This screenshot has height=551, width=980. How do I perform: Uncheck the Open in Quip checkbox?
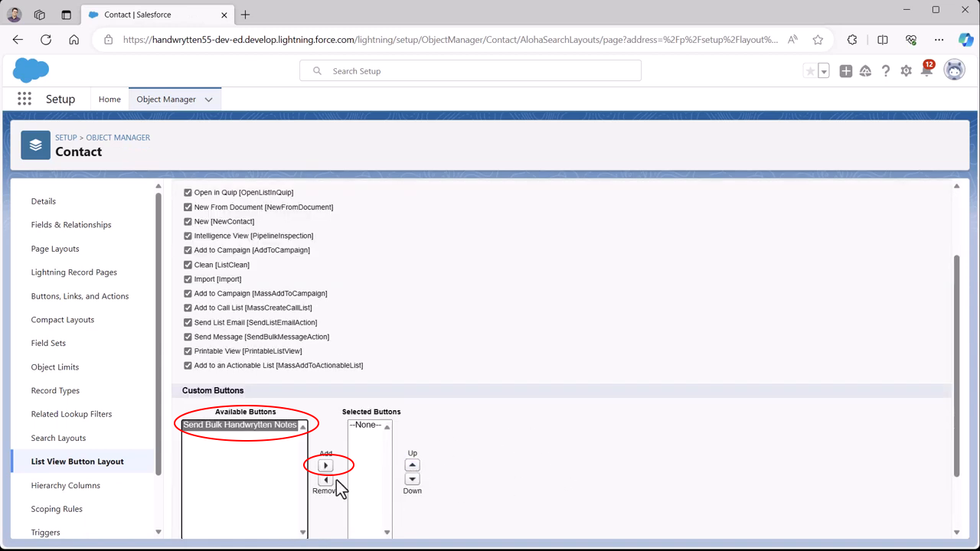click(x=188, y=193)
